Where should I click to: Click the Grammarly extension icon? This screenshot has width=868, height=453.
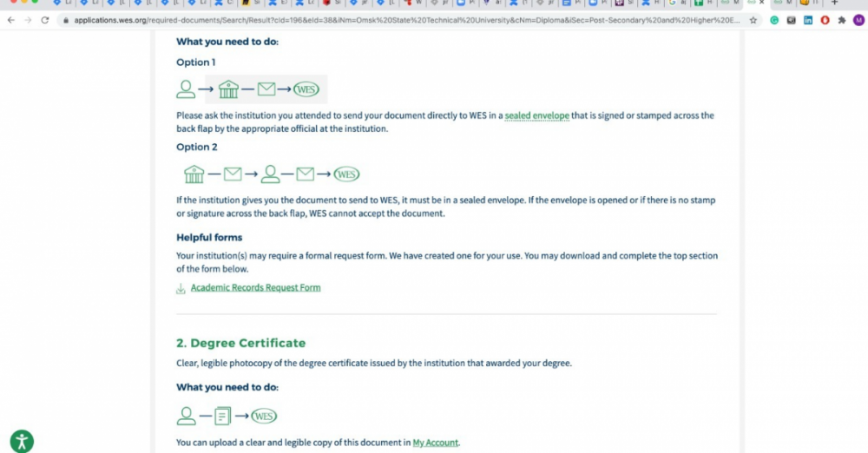click(774, 19)
